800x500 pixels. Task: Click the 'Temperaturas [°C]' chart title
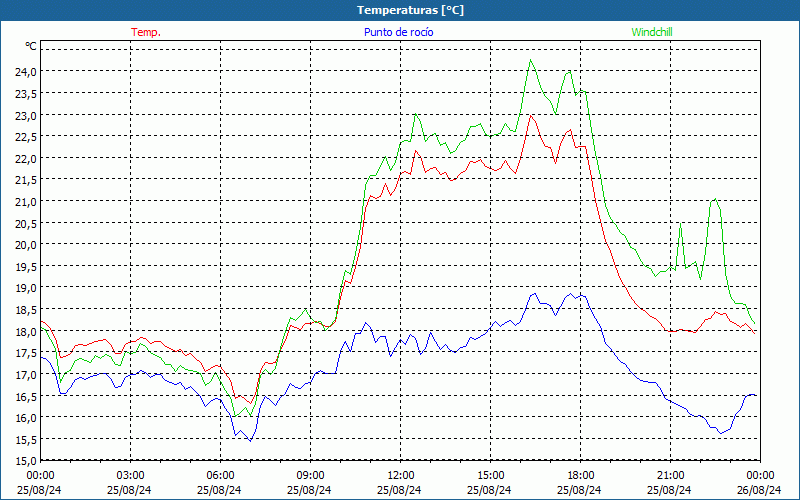[x=410, y=10]
